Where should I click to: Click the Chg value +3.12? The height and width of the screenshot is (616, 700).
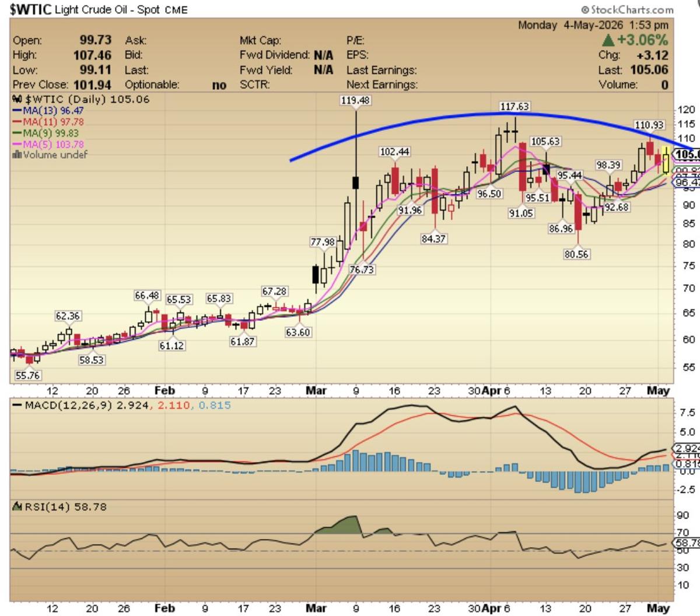(x=652, y=55)
